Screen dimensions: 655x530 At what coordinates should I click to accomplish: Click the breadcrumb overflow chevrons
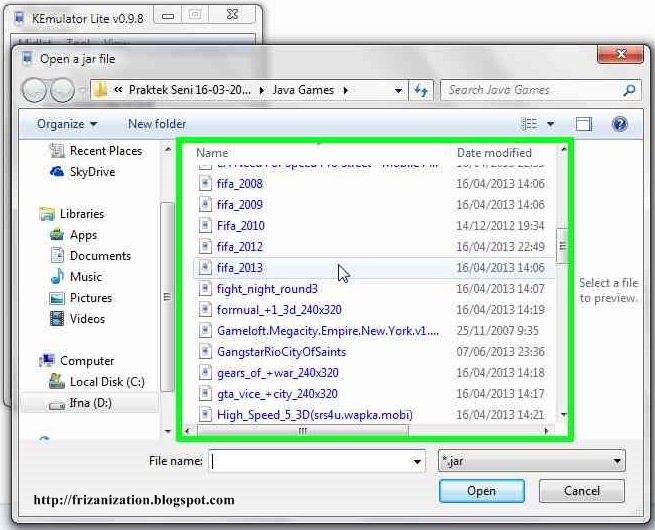click(118, 90)
